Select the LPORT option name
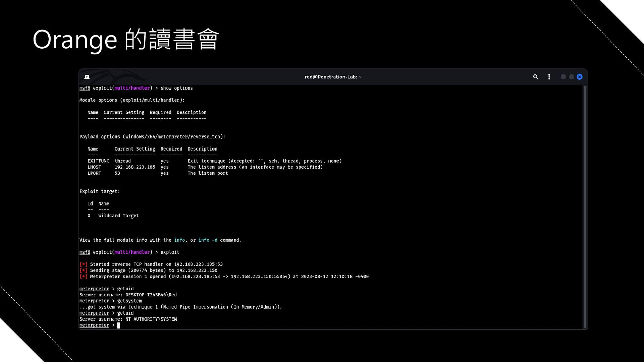This screenshot has width=644, height=362. (x=94, y=173)
